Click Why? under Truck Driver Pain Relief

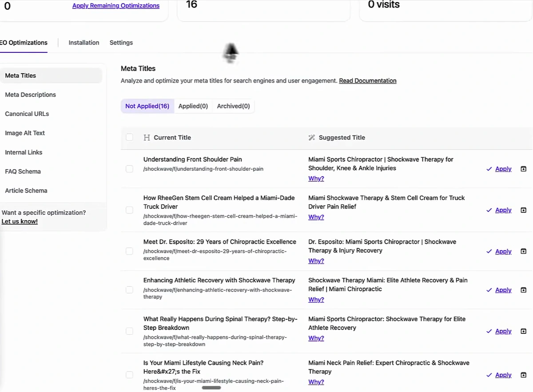click(316, 217)
